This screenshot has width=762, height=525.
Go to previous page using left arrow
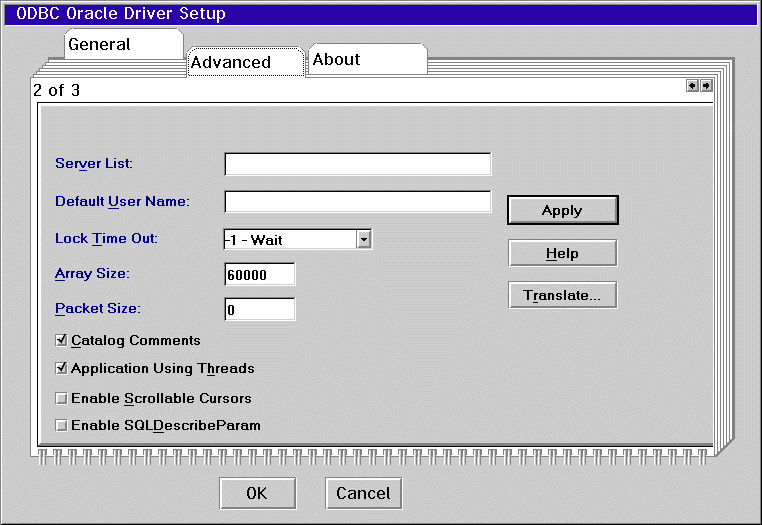tap(691, 86)
